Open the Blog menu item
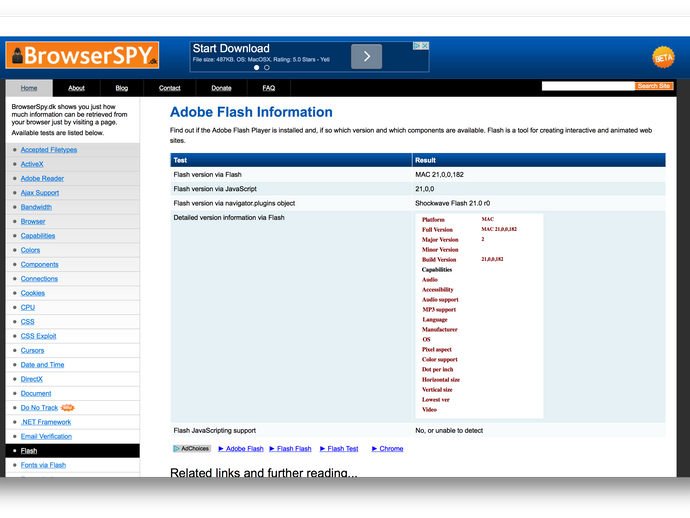Viewport: 690px width, 518px height. pyautogui.click(x=122, y=88)
